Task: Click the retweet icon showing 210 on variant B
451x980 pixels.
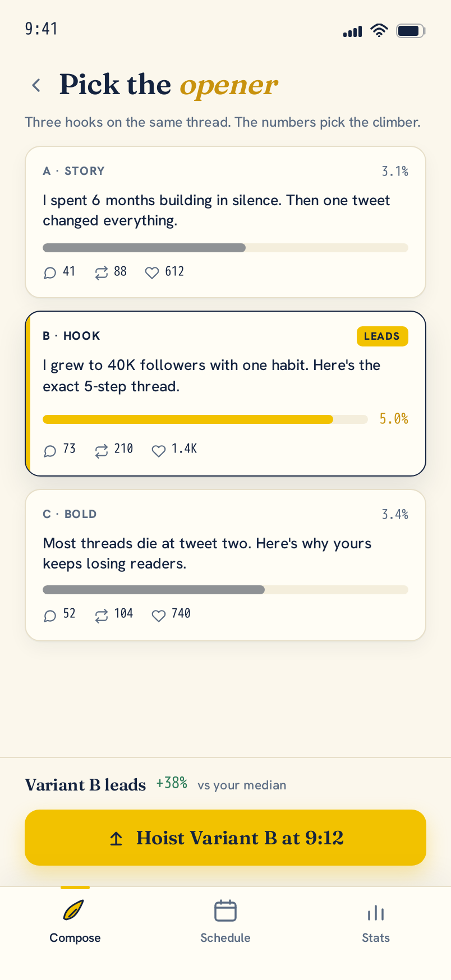Action: point(101,450)
